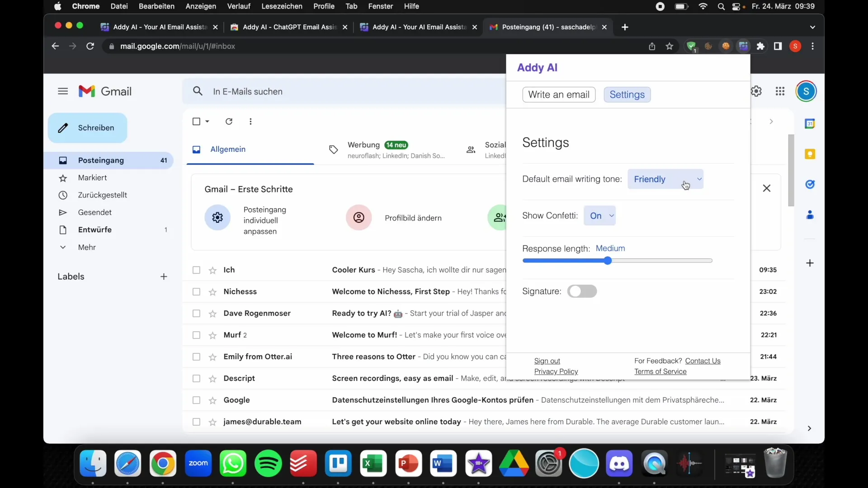
Task: Click the Gmail apps grid icon top right
Action: pyautogui.click(x=780, y=90)
